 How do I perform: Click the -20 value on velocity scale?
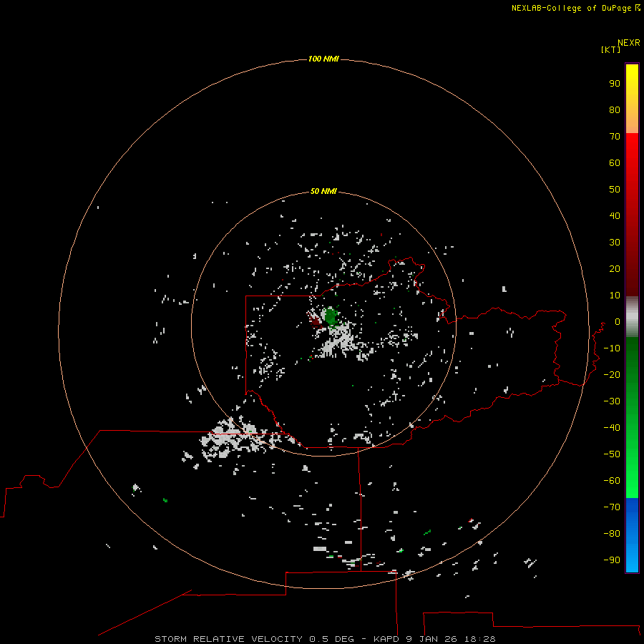coord(612,374)
